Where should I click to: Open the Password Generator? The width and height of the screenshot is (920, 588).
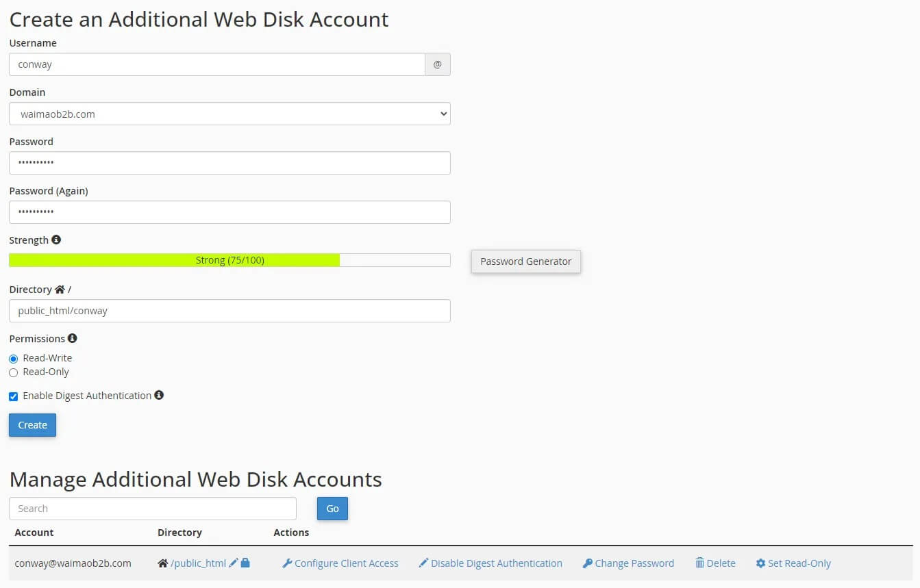[525, 261]
